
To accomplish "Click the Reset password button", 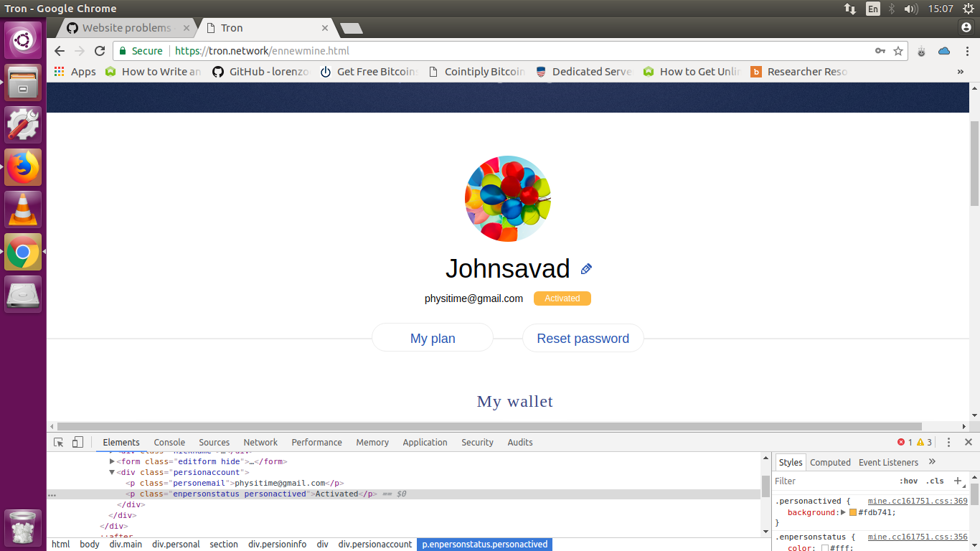I will [583, 337].
